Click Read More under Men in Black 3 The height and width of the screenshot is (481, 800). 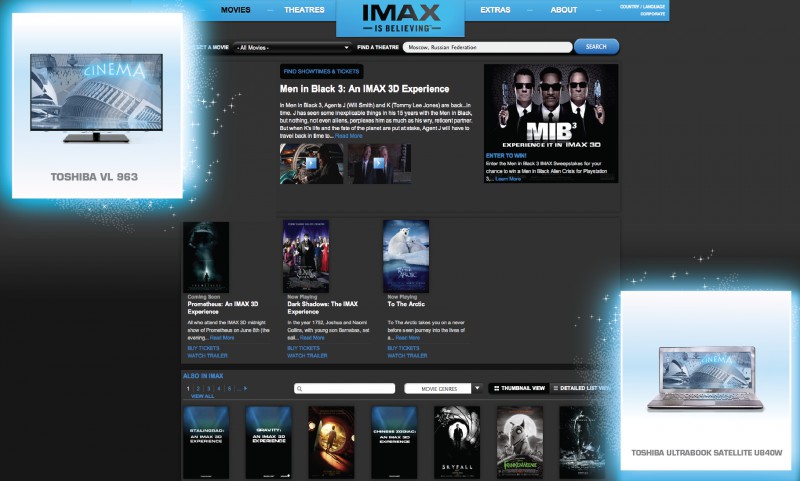click(x=348, y=136)
